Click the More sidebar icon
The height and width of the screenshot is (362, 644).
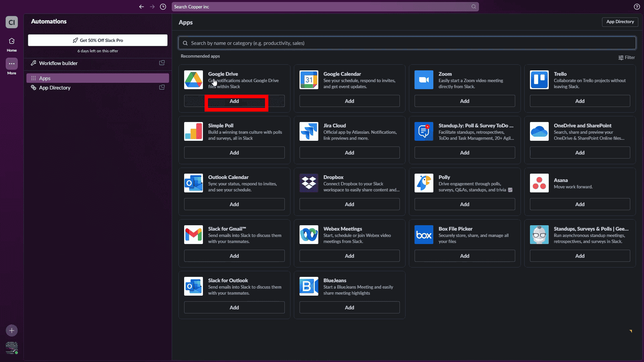pos(12,64)
